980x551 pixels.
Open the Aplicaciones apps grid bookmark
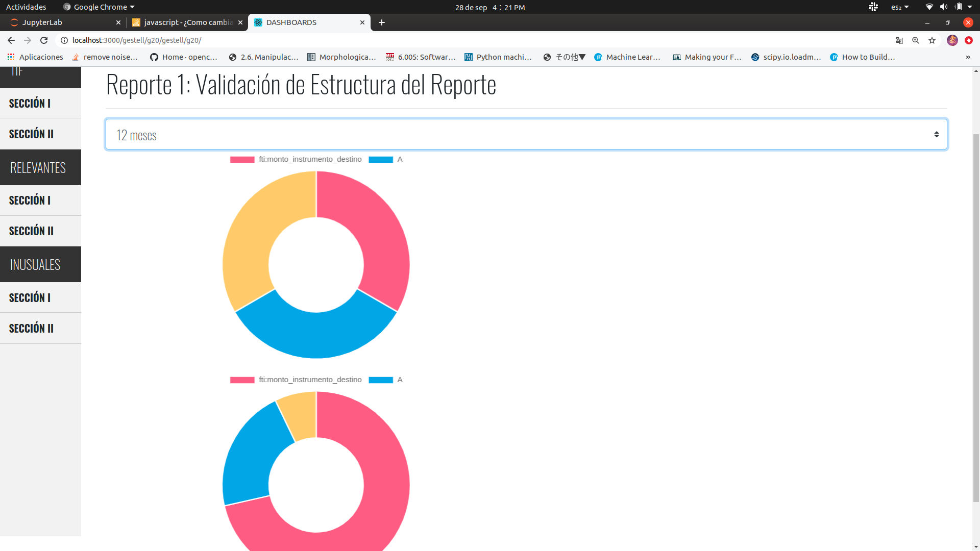click(x=35, y=57)
